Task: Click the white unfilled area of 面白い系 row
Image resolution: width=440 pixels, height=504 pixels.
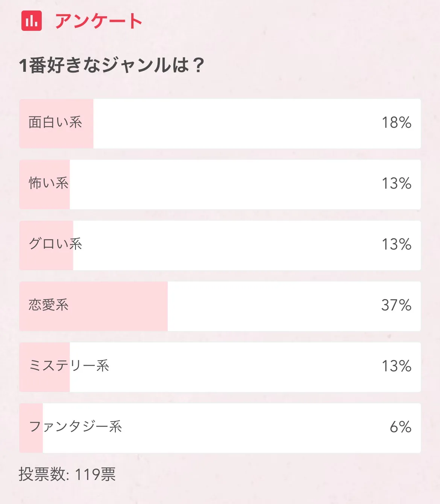Action: coord(233,124)
